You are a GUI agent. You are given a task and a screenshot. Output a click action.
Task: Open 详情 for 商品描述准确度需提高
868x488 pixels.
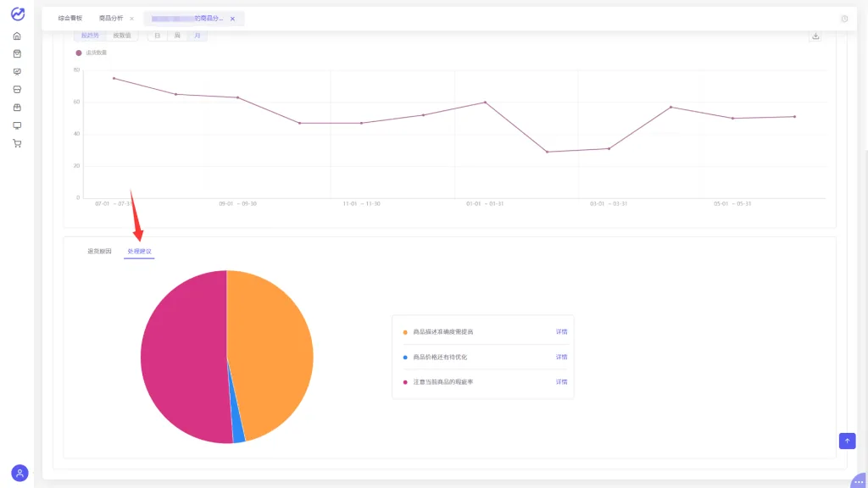561,332
